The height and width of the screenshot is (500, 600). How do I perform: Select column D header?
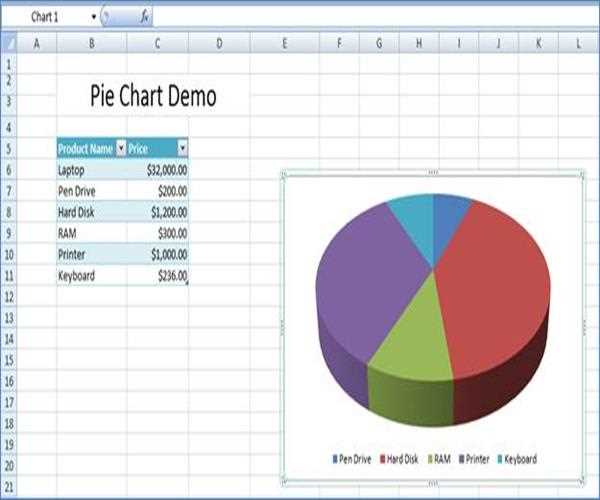pyautogui.click(x=218, y=43)
